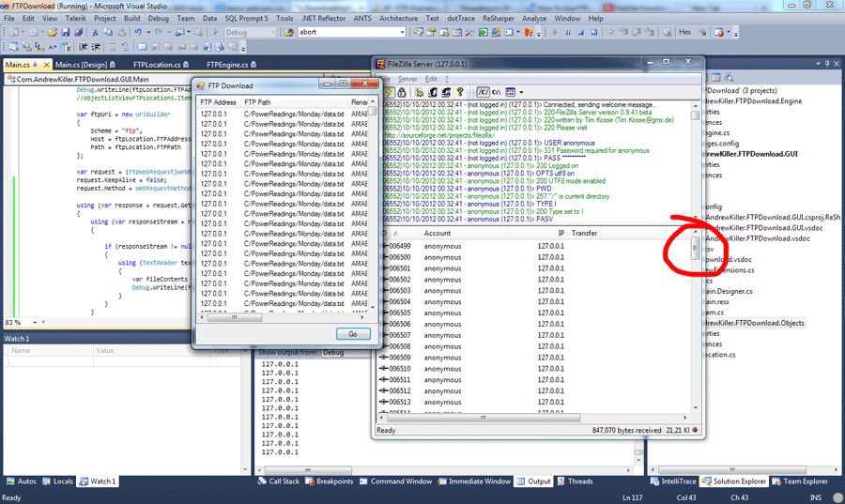Open the Architecture menu
Image resolution: width=845 pixels, height=504 pixels.
click(x=398, y=19)
